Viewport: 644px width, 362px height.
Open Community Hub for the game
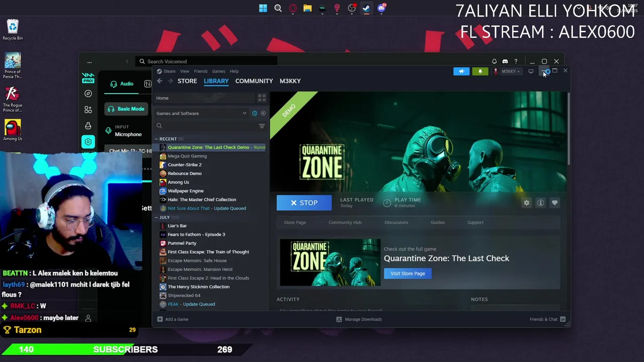[345, 222]
